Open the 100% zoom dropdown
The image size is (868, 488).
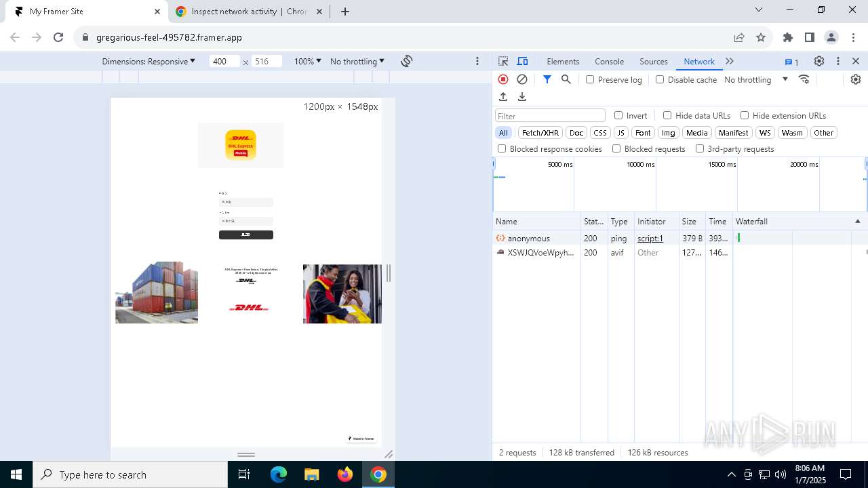coord(308,61)
